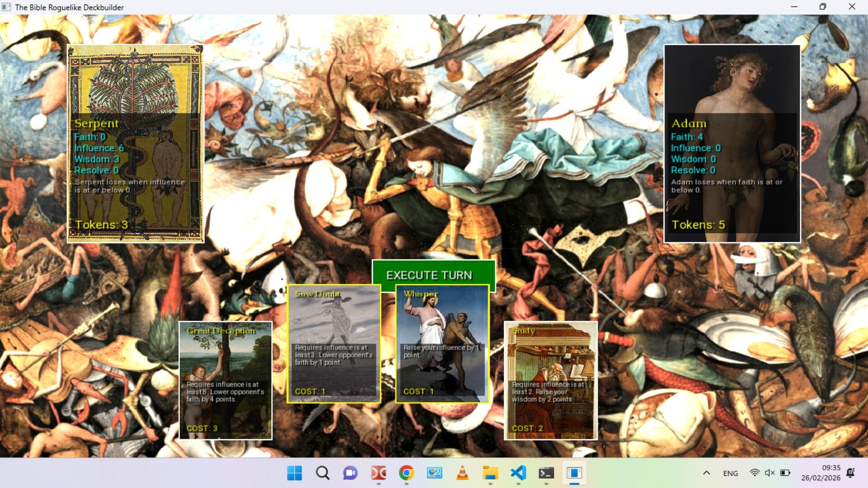Launch Google Chrome

tap(406, 474)
